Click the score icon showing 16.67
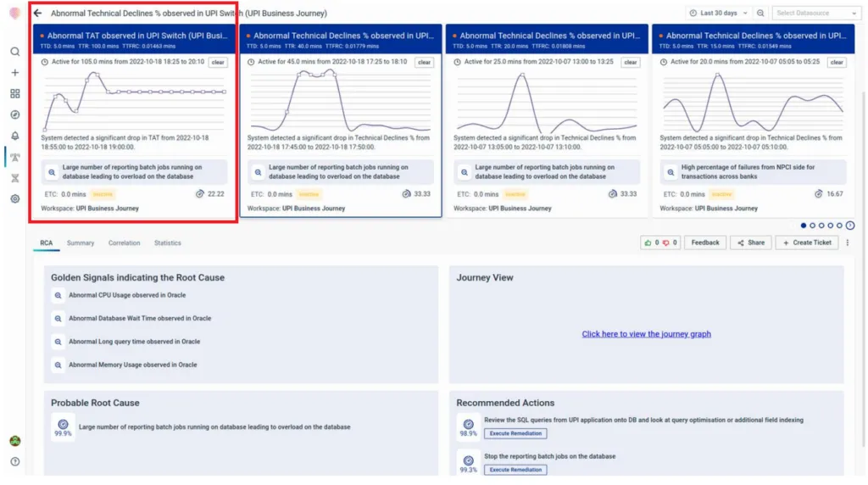Screen dimensions: 868x485 [x=818, y=194]
